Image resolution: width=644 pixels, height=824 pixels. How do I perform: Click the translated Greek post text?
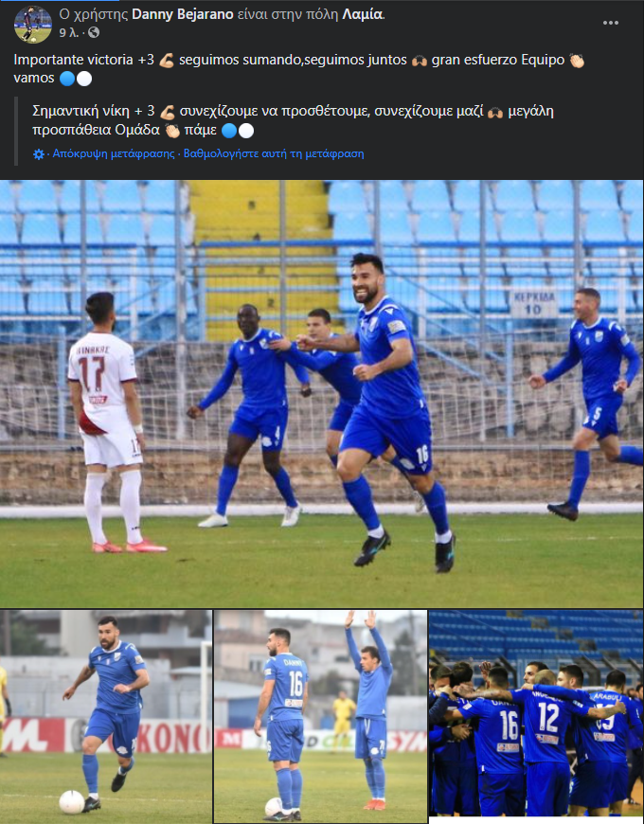[293, 120]
